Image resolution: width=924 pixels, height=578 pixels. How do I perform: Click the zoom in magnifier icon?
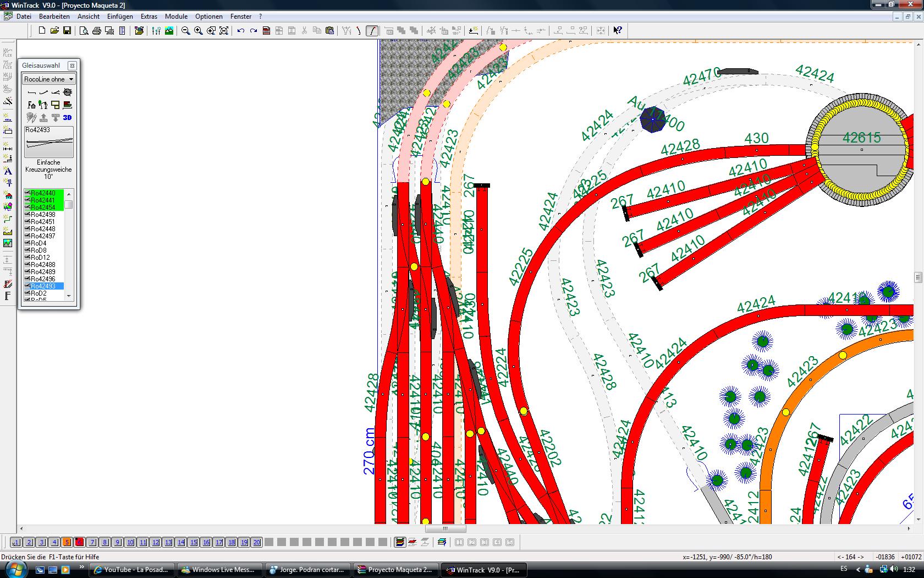tap(199, 31)
